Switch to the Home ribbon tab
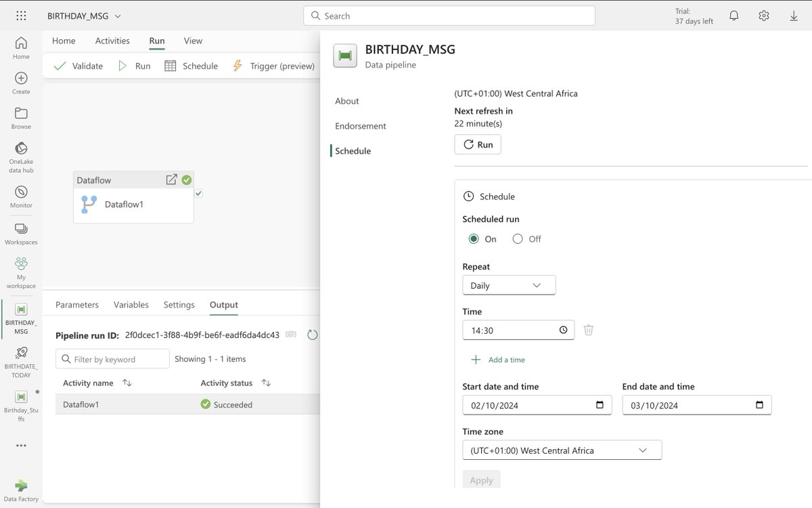The width and height of the screenshot is (812, 508). tap(64, 41)
